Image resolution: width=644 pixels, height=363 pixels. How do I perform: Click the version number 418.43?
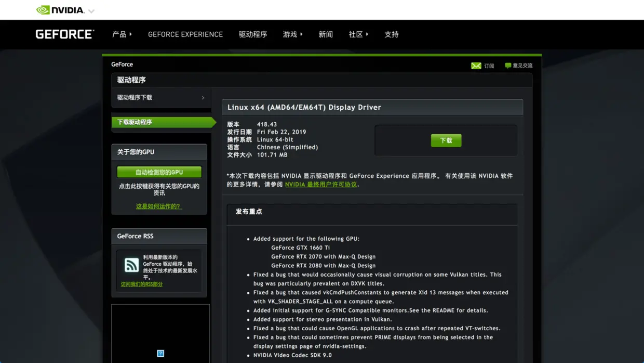(x=267, y=125)
